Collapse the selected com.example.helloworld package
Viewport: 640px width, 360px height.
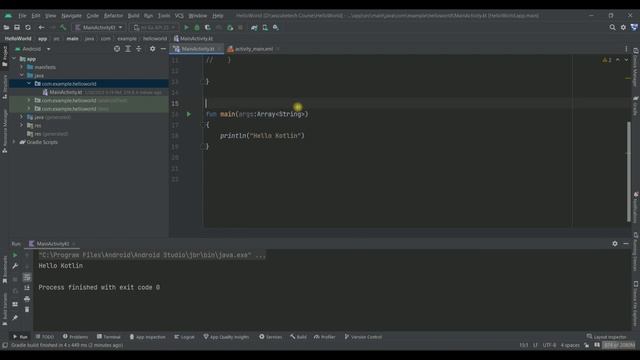pos(29,84)
